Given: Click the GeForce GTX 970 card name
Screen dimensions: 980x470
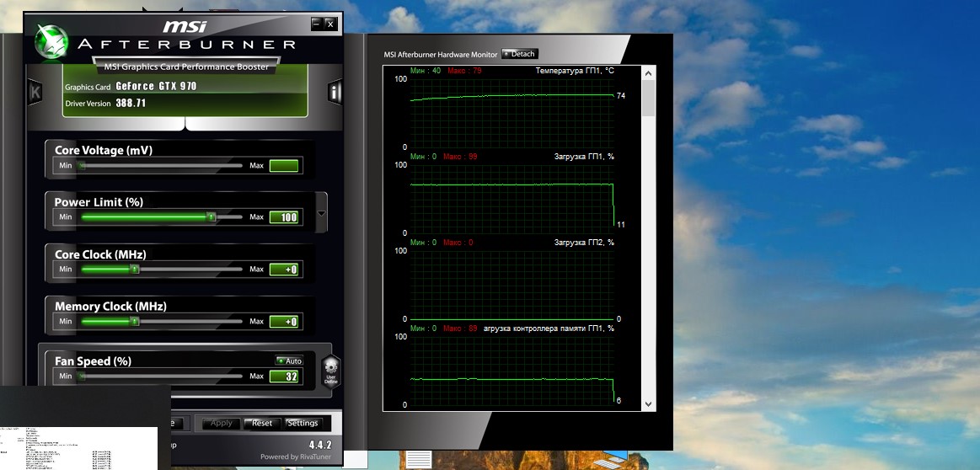Looking at the screenshot, I should pos(156,86).
